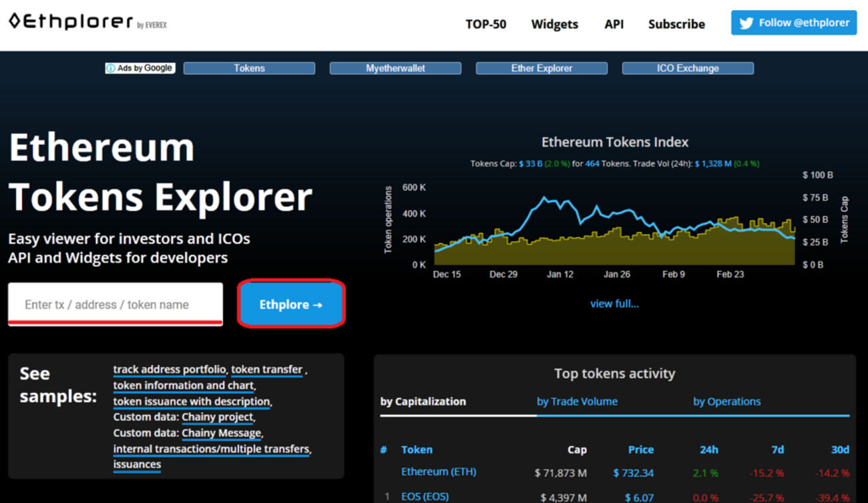The width and height of the screenshot is (868, 503).
Task: Switch to the by Operations tab
Action: [x=727, y=401]
